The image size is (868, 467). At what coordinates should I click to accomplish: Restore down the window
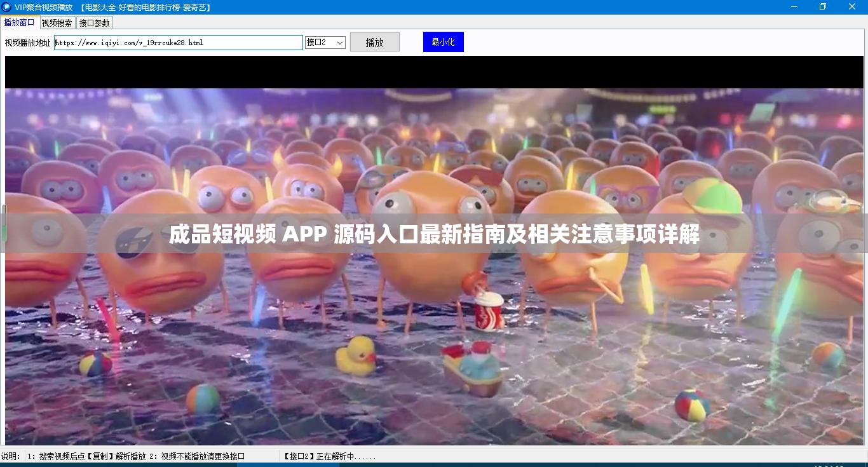(x=823, y=7)
